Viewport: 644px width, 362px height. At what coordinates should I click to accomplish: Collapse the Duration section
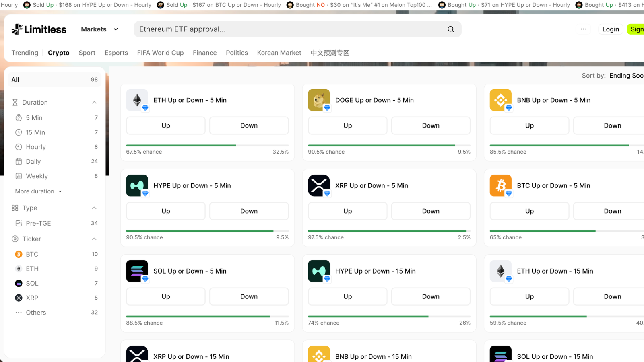(94, 103)
